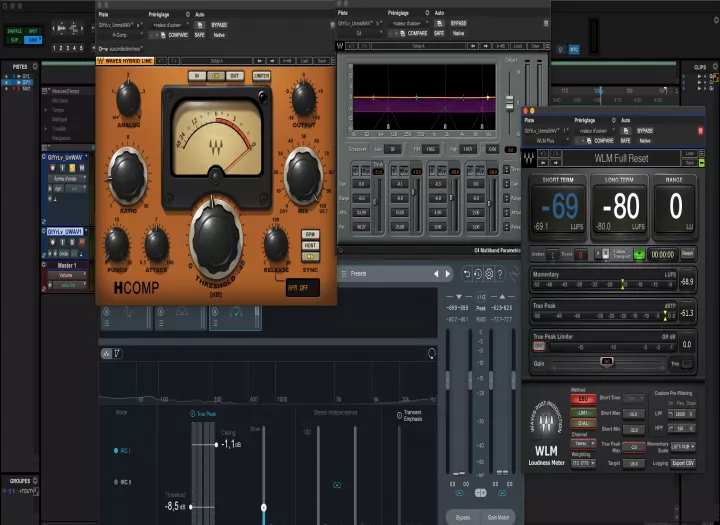Click the H-Comp ANALOG knob
The image size is (720, 525).
pyautogui.click(x=128, y=99)
